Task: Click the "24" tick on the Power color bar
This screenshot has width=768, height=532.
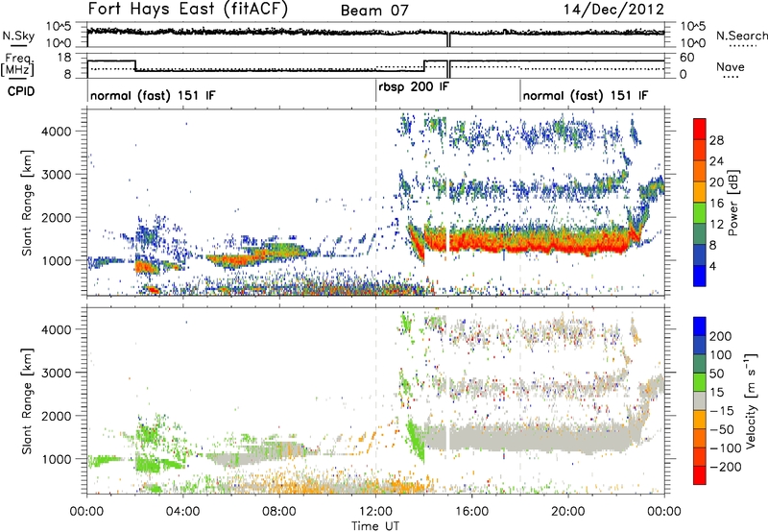Action: pyautogui.click(x=716, y=161)
